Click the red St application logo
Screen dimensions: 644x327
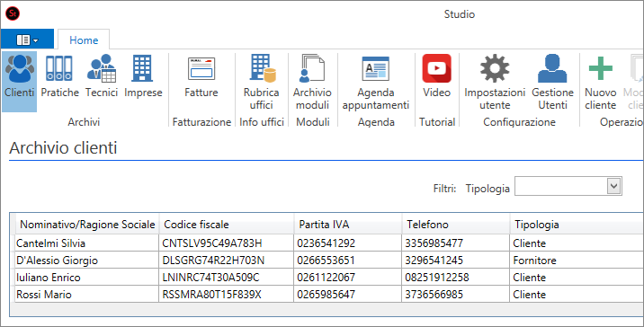tap(13, 13)
